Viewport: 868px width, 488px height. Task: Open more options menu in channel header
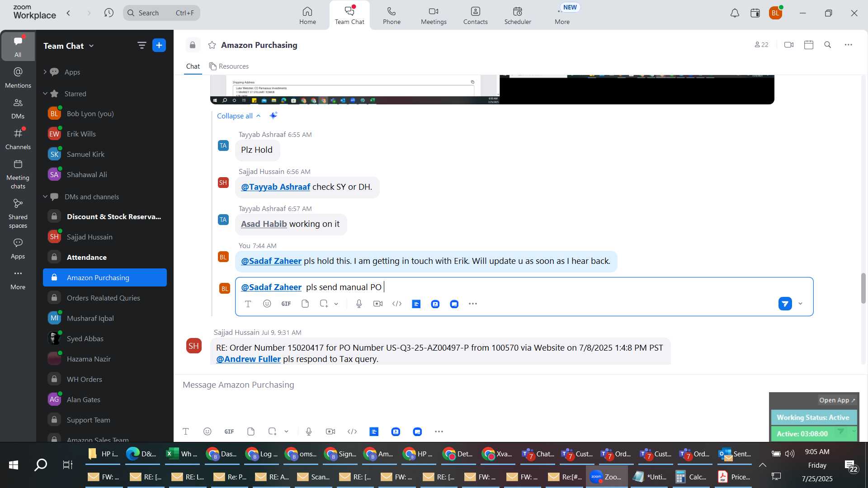click(x=849, y=45)
